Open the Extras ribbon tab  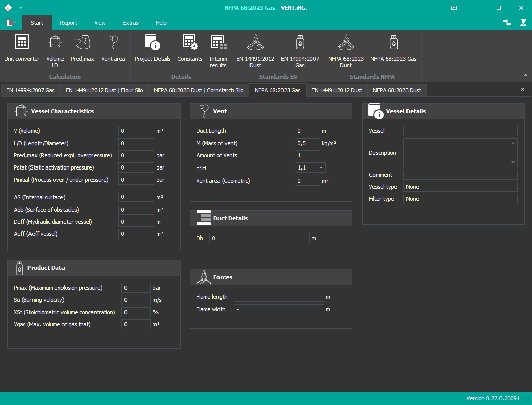(x=131, y=23)
